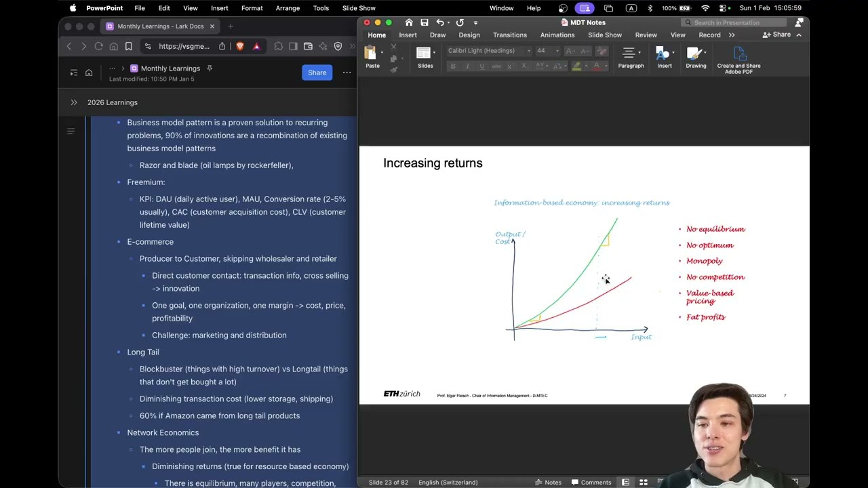Toggle Superscript formatting
This screenshot has height=488, width=868.
(511, 66)
